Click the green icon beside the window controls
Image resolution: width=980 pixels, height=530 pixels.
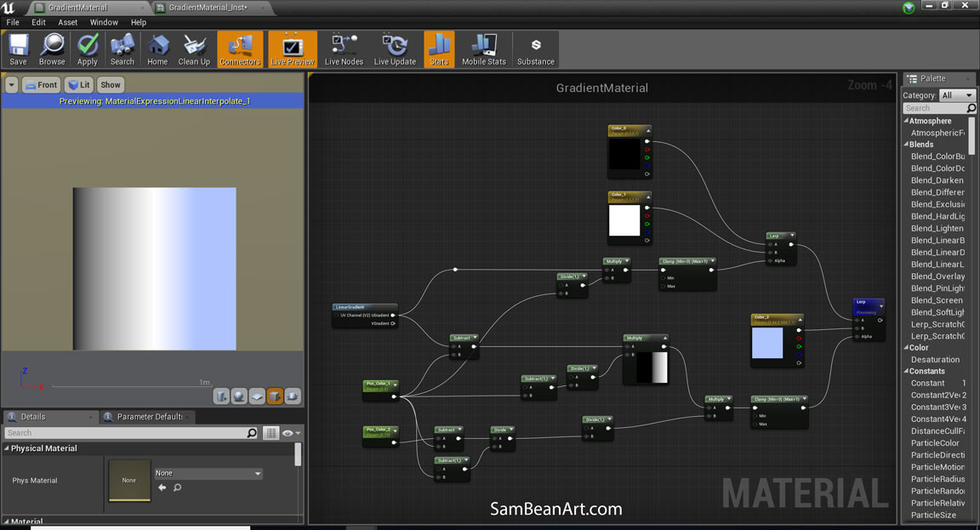[x=909, y=8]
